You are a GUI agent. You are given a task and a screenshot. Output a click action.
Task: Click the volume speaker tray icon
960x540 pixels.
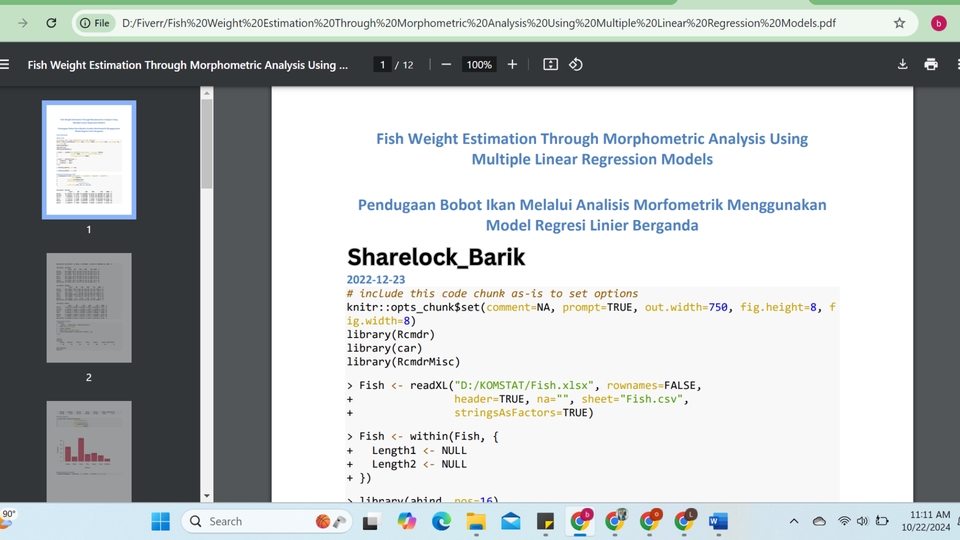tap(863, 522)
